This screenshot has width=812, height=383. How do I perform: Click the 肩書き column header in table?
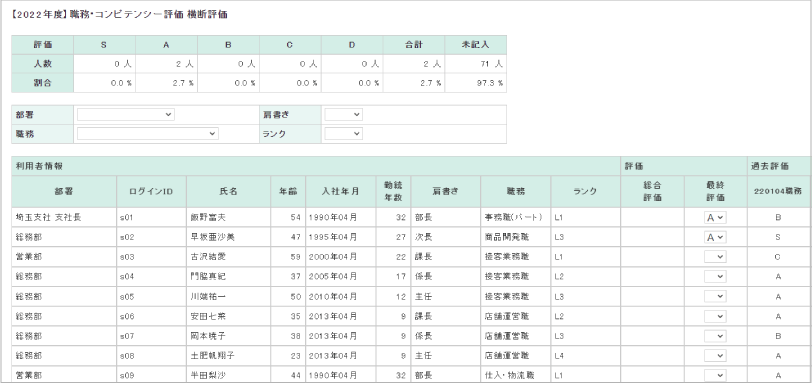[445, 192]
